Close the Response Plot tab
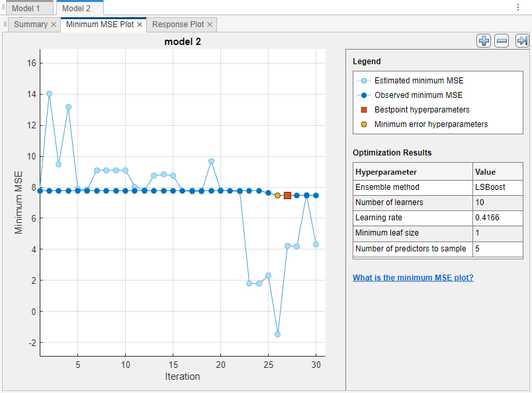 (x=210, y=24)
